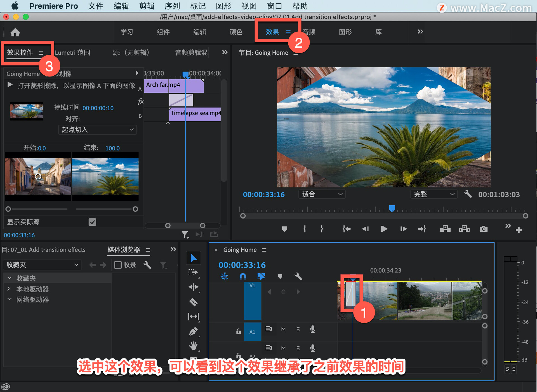The width and height of the screenshot is (537, 392).
Task: Select the Selection tool arrow
Action: tap(193, 258)
